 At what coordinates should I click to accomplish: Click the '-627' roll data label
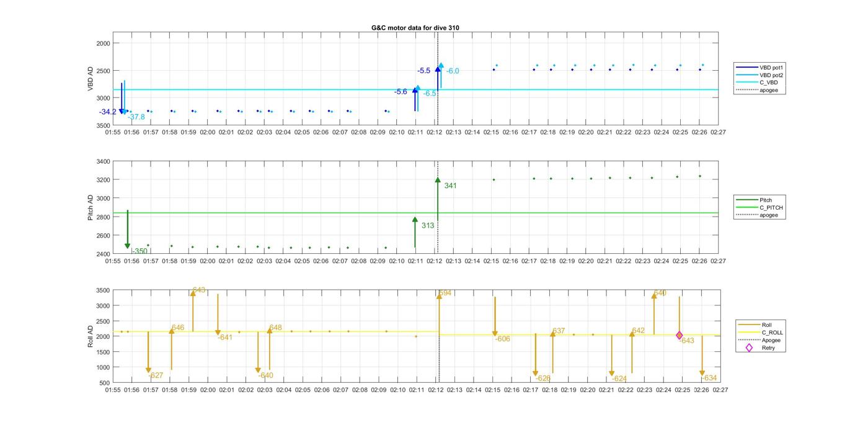(x=156, y=375)
